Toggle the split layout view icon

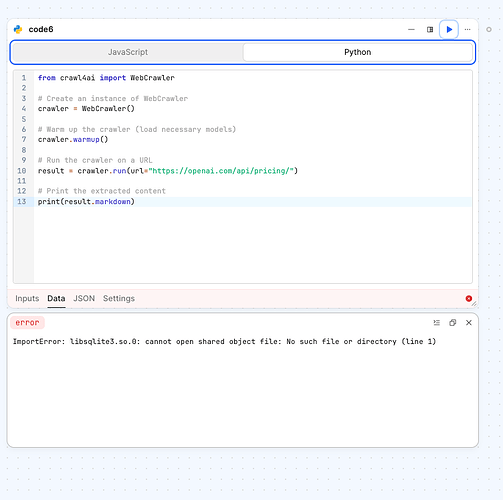click(x=430, y=30)
